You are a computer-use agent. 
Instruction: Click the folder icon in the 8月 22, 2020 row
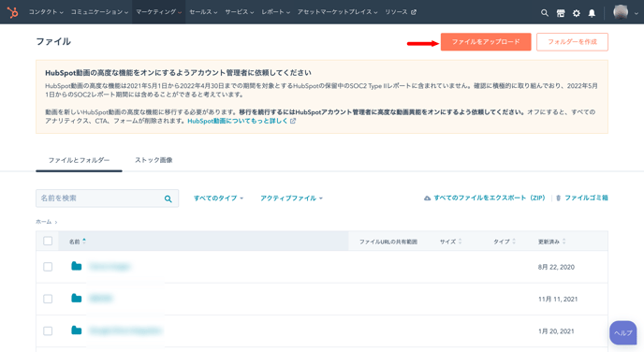(77, 266)
